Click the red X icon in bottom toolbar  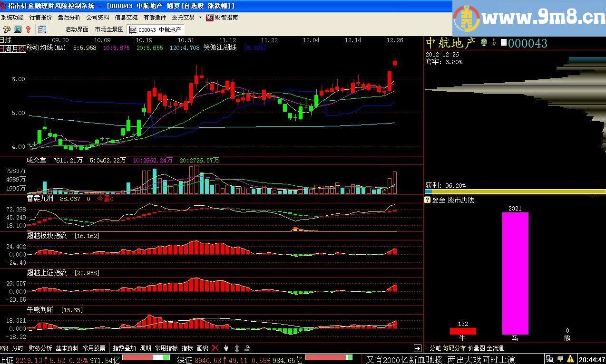click(215, 348)
